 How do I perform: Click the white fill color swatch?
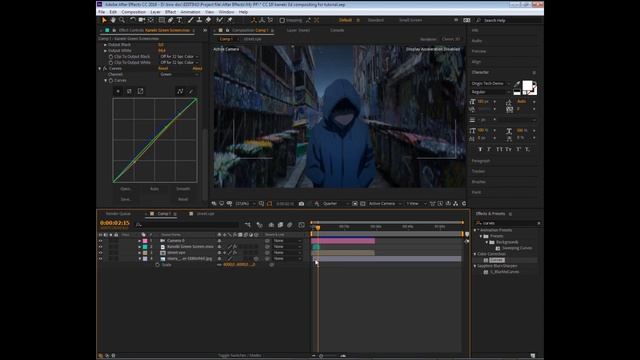point(527,85)
